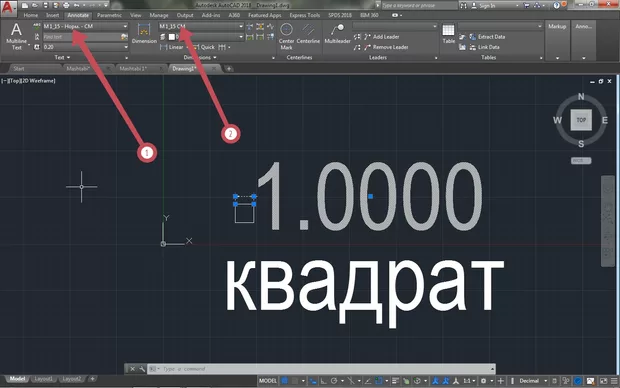The width and height of the screenshot is (620, 388).
Task: Click the customization menu icon in status bar
Action: pos(613,381)
